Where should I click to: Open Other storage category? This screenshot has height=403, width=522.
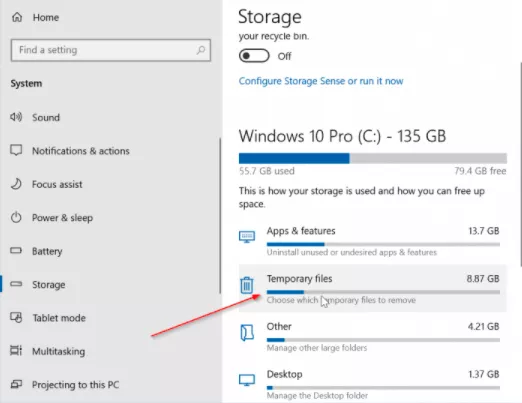(373, 337)
